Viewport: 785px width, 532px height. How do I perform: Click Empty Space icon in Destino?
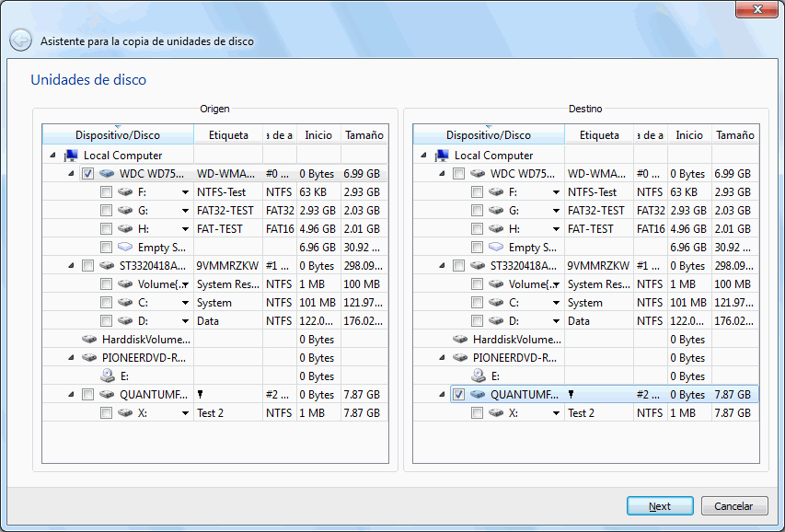click(x=496, y=247)
